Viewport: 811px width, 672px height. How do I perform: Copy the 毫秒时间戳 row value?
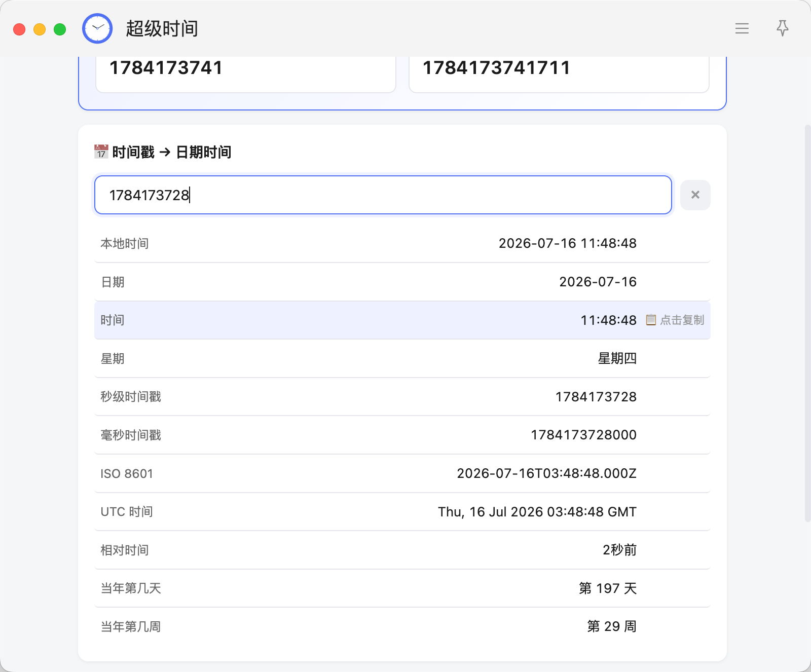pos(402,435)
